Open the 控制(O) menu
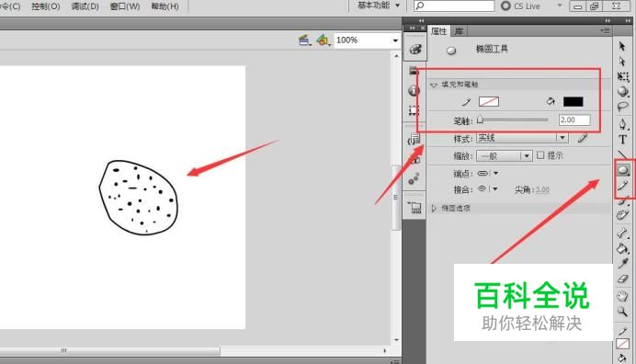Viewport: 636px width, 364px height. coord(45,6)
